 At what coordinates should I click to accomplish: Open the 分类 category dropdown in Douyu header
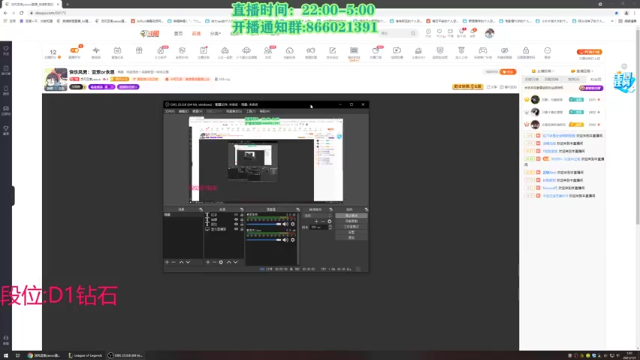[x=215, y=33]
